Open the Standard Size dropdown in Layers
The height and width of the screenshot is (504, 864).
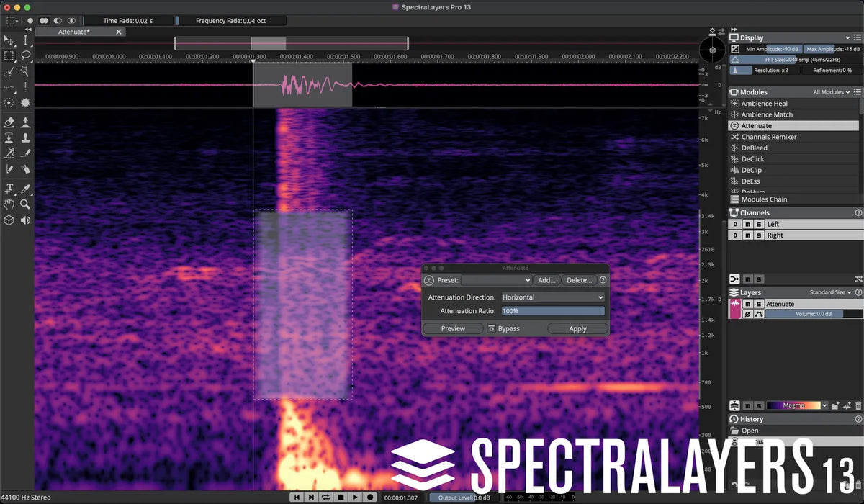[x=830, y=292]
